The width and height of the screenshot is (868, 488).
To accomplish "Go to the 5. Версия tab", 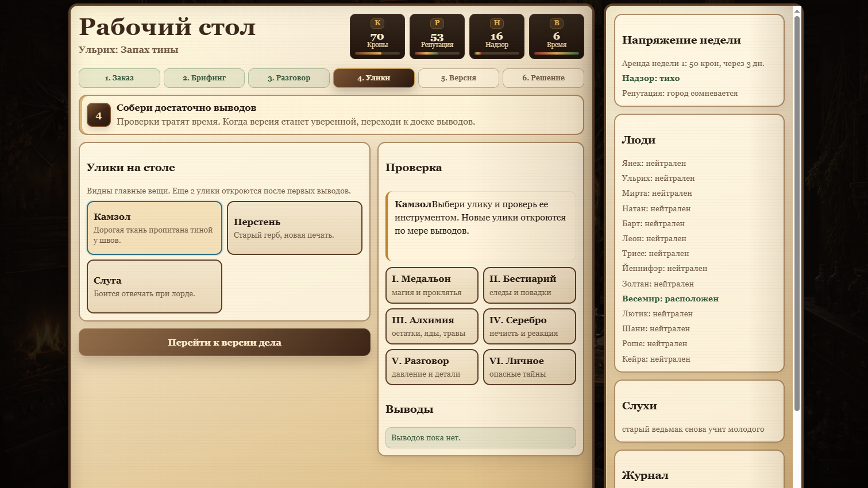I will click(x=458, y=78).
